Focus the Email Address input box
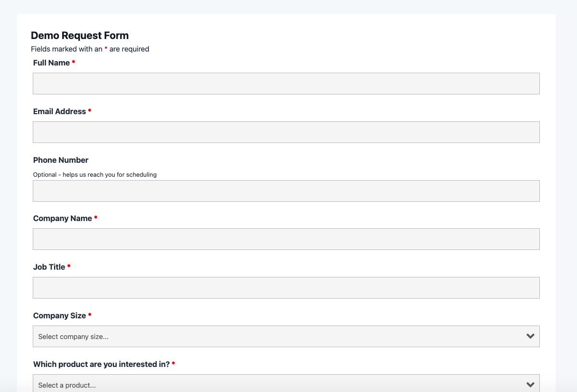577x392 pixels. pyautogui.click(x=286, y=132)
